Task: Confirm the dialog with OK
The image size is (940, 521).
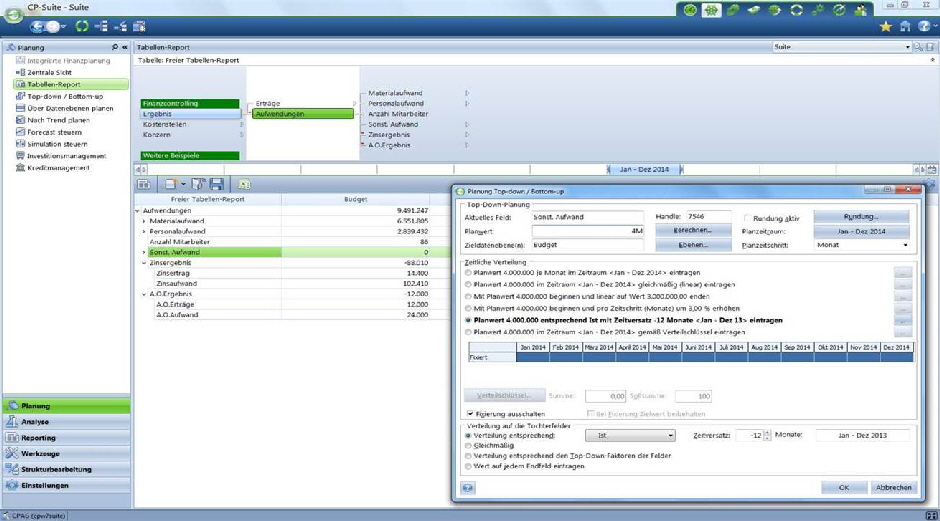Action: 843,487
